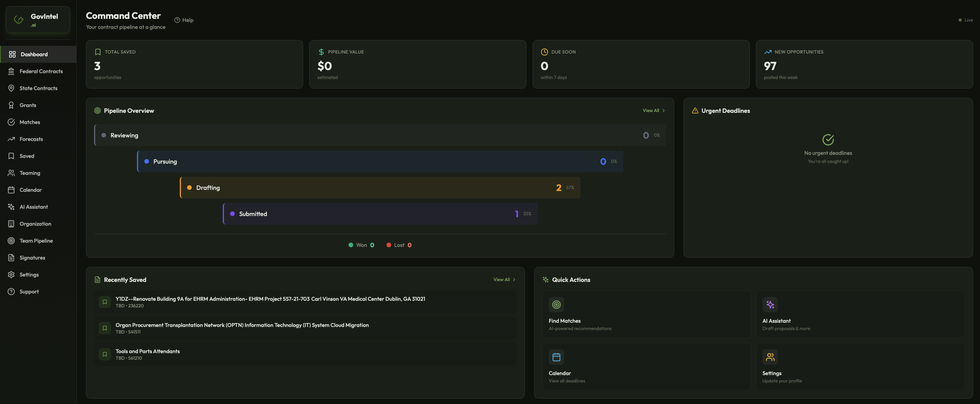Image resolution: width=980 pixels, height=404 pixels.
Task: Click bookmark icon beside Tools and Parts Attendants
Action: 105,354
